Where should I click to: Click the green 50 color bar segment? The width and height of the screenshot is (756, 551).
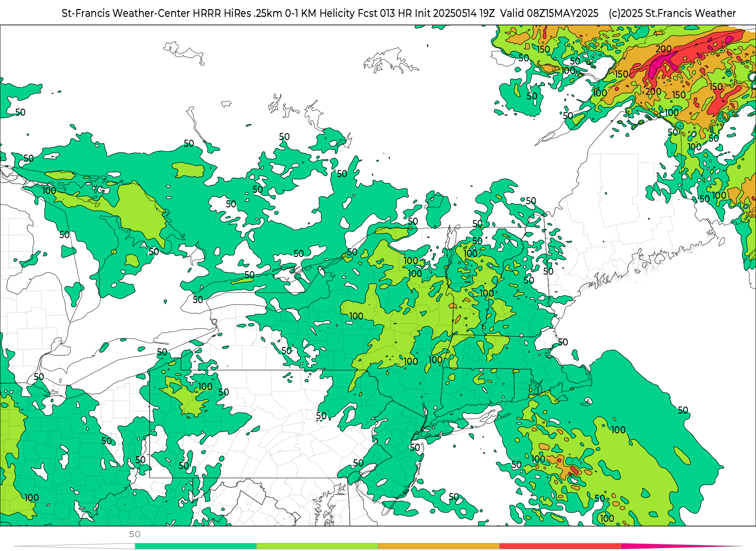point(196,546)
